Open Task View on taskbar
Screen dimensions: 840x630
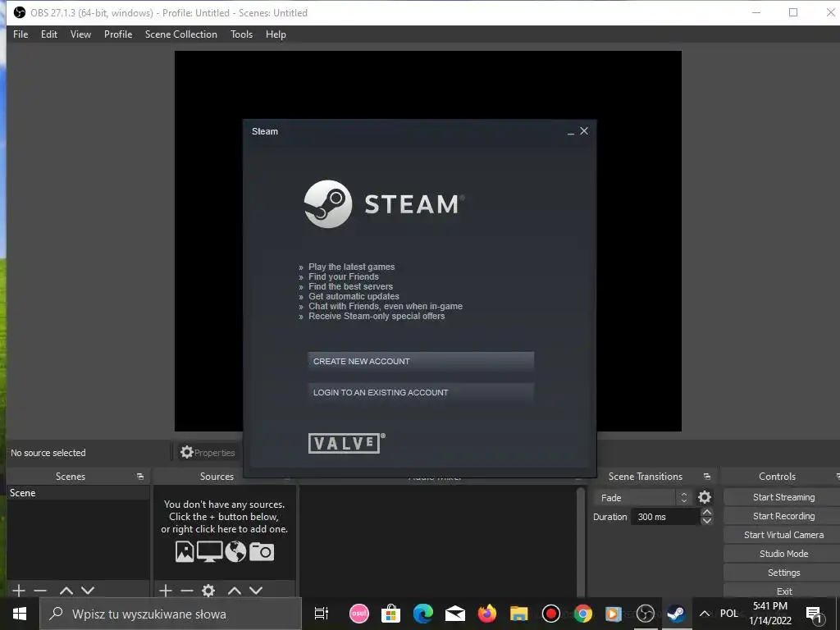click(x=321, y=614)
